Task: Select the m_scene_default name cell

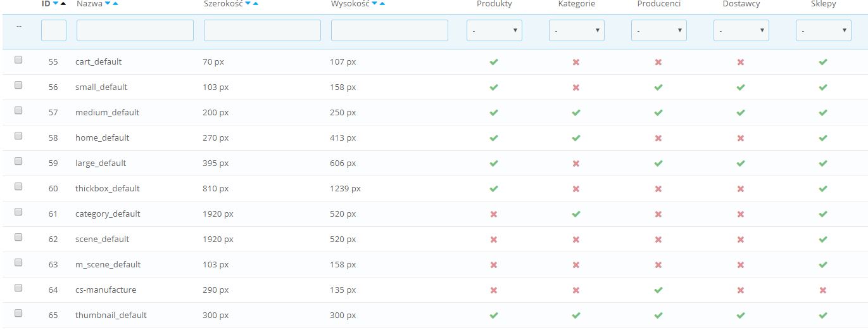Action: point(108,265)
